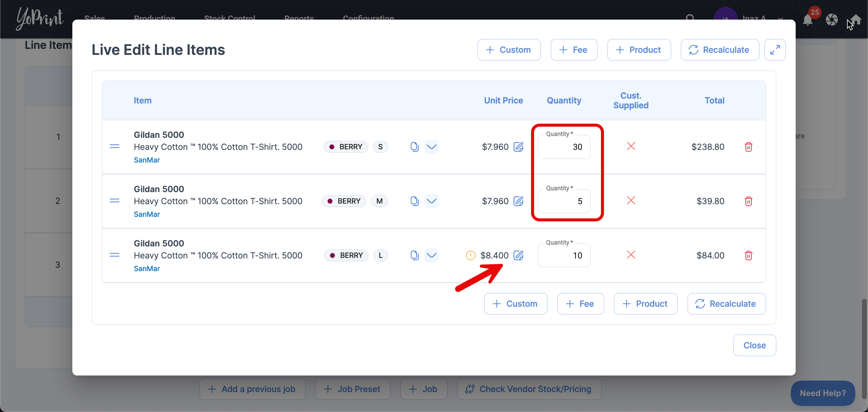Viewport: 868px width, 412px height.
Task: Click bottom Custom button below table
Action: (x=516, y=304)
